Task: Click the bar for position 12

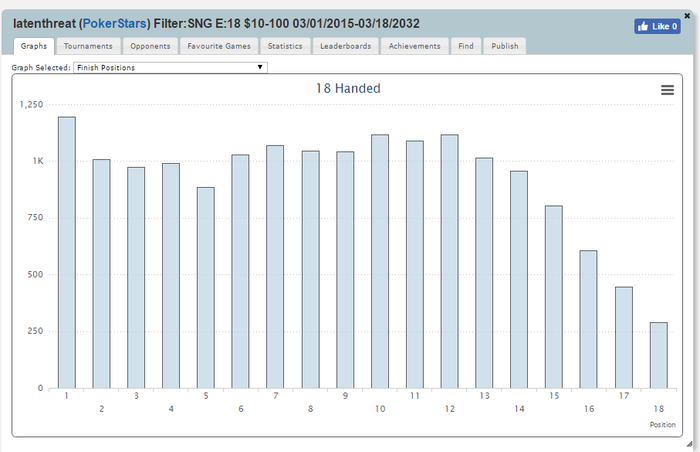Action: coord(450,262)
